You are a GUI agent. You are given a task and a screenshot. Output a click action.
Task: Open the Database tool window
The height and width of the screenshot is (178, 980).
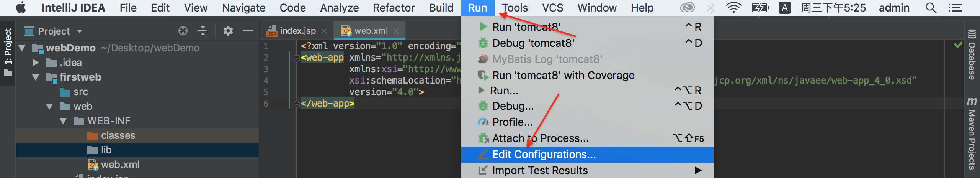(x=972, y=55)
